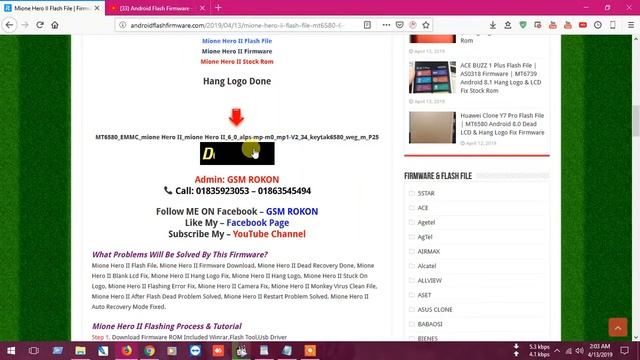Viewport: 640px width, 360px height.
Task: Open page actions three-dot menu
Action: 386,25
